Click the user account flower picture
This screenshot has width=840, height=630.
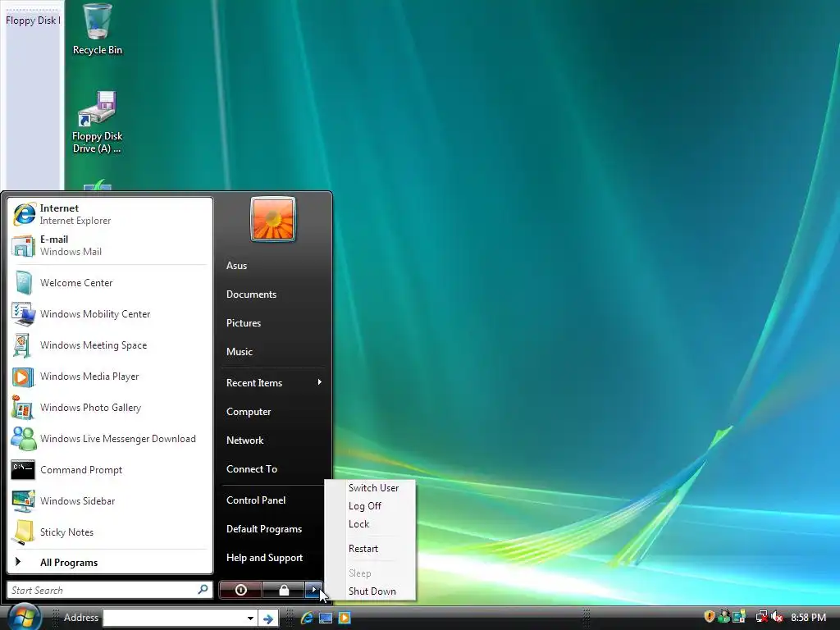coord(273,219)
